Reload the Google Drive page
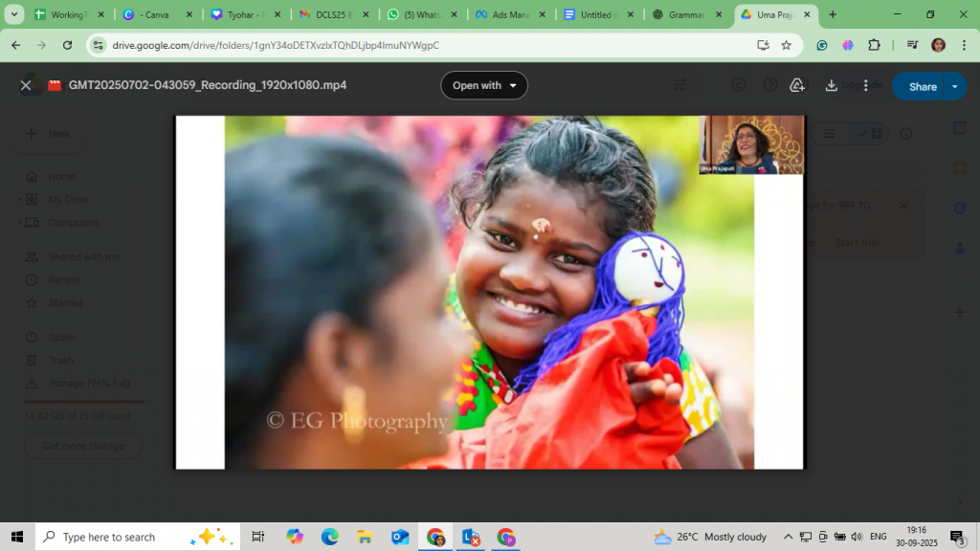 (x=67, y=45)
